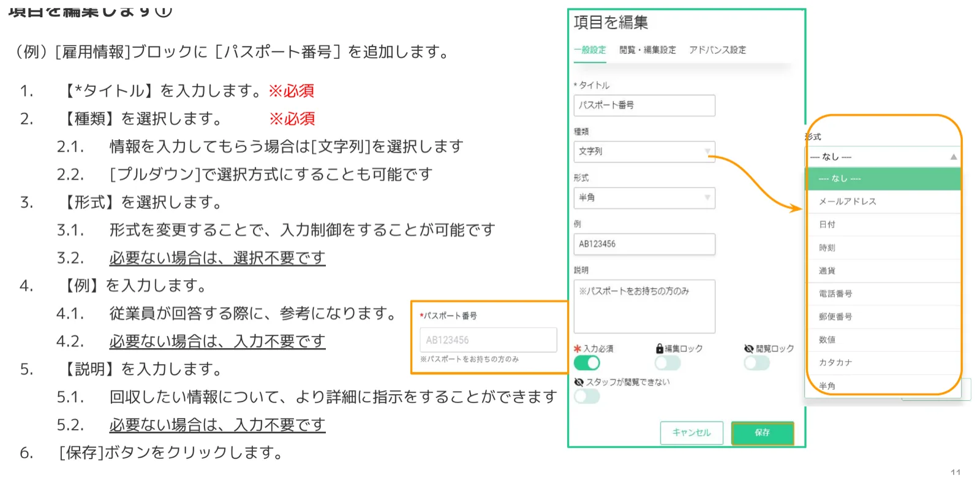The width and height of the screenshot is (980, 483).
Task: Open the 形式 dropdown showing 半角
Action: point(644,198)
